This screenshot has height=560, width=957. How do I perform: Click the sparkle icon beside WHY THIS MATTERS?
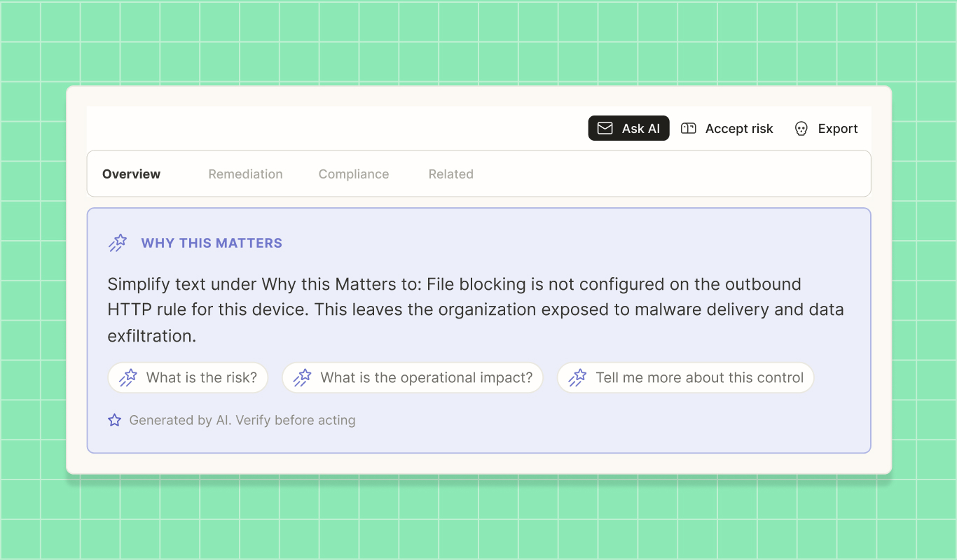[117, 243]
